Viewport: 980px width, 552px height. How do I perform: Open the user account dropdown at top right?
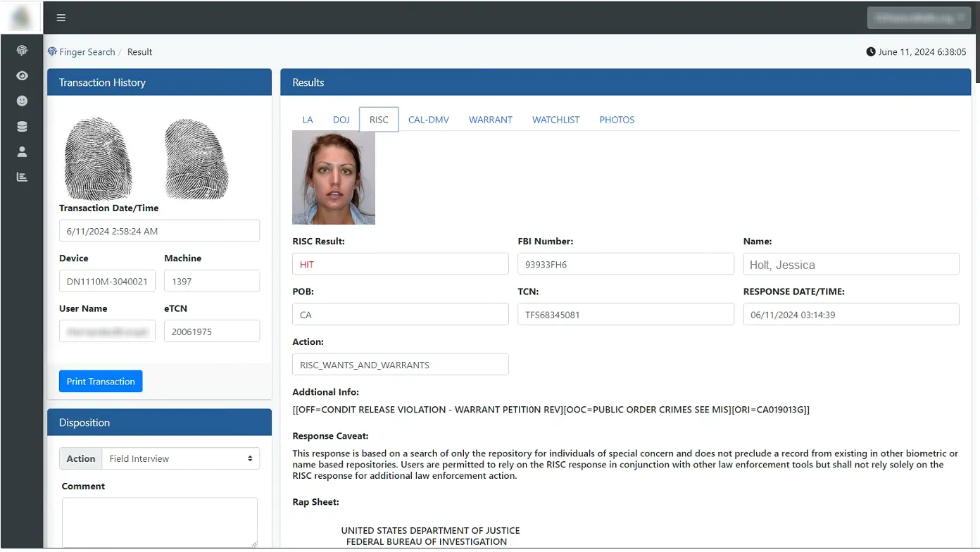(919, 18)
